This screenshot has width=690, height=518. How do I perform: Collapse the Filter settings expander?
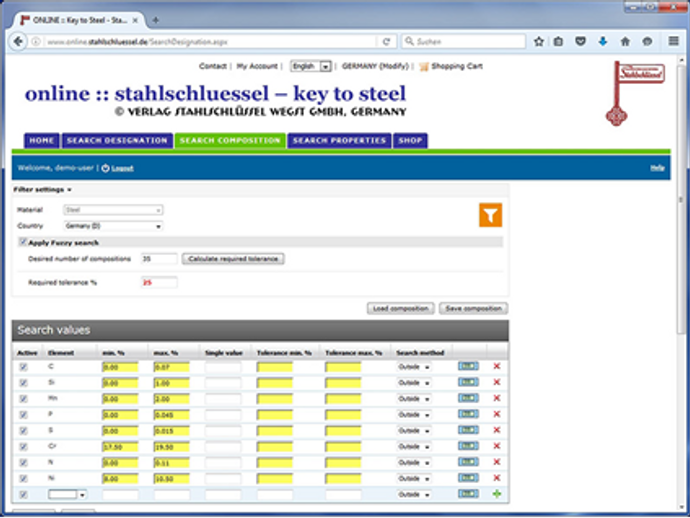pyautogui.click(x=42, y=190)
